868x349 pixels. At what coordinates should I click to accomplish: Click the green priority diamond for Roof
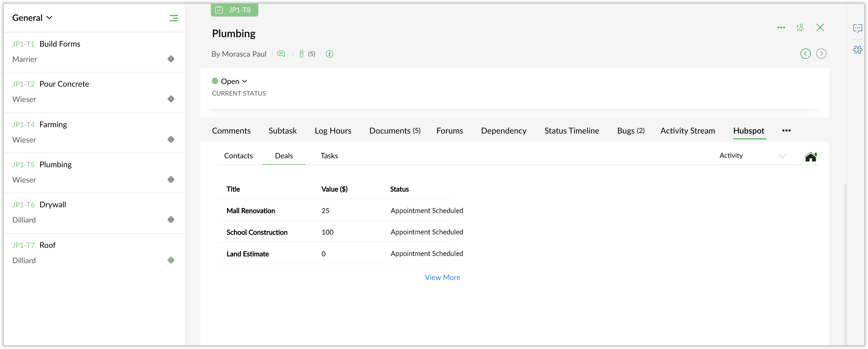(171, 260)
